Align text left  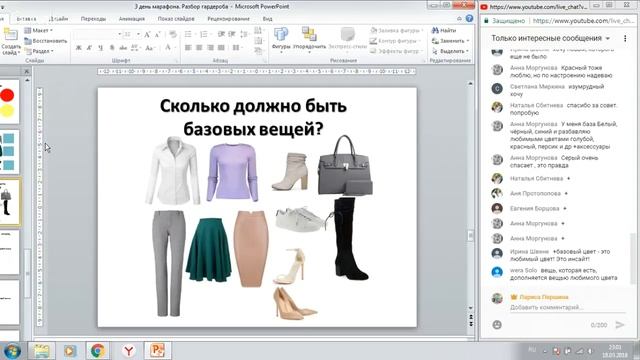pyautogui.click(x=188, y=48)
